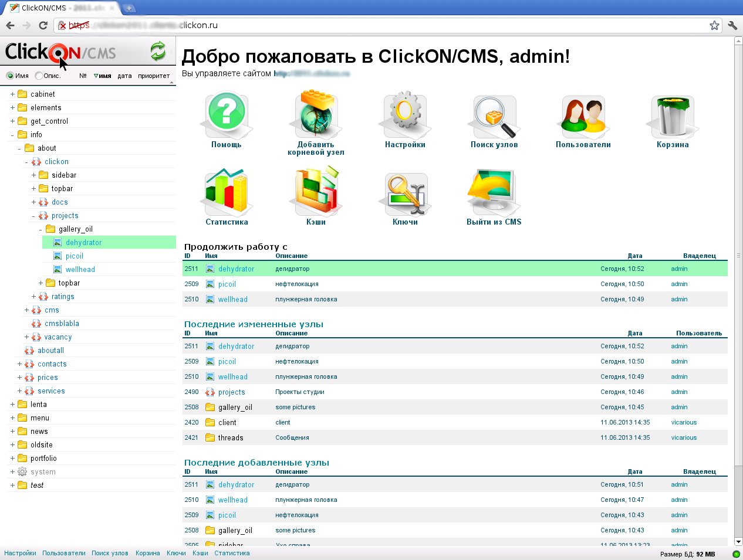The width and height of the screenshot is (743, 560).
Task: Open the Настройки gear icon
Action: pos(405,114)
